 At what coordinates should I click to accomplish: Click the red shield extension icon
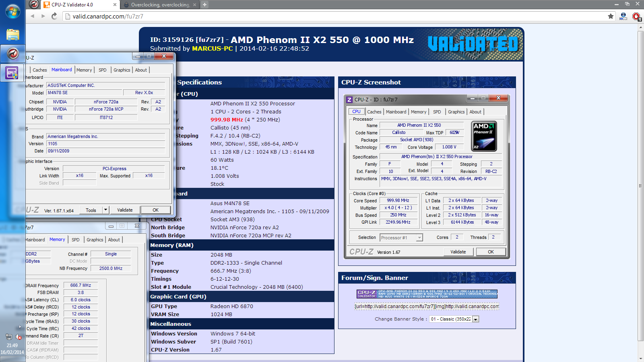636,16
